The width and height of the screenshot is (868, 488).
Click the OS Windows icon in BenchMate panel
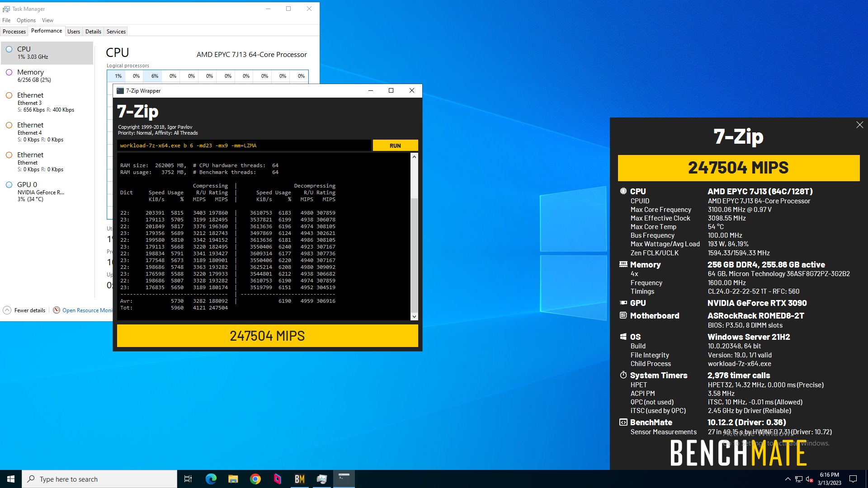coord(623,337)
